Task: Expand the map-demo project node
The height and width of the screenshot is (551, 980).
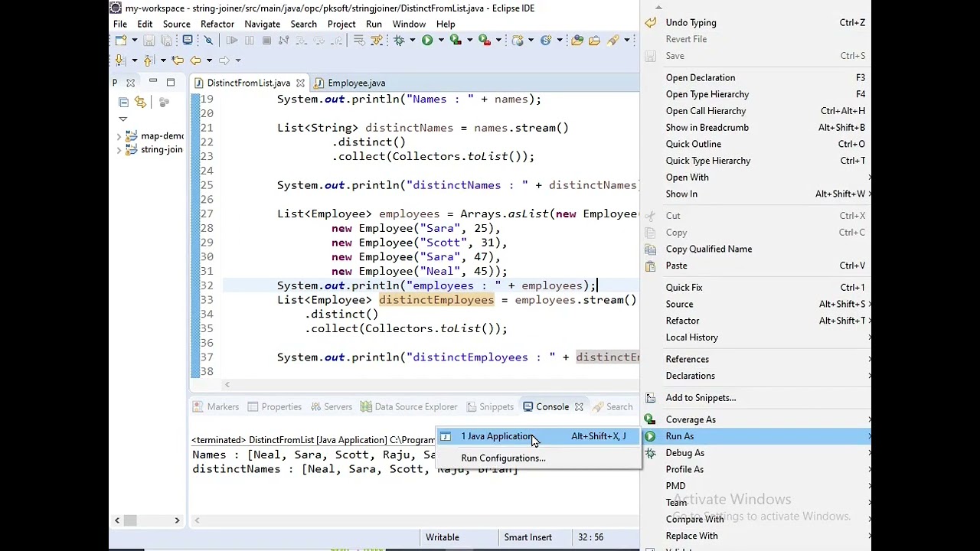Action: [x=119, y=136]
